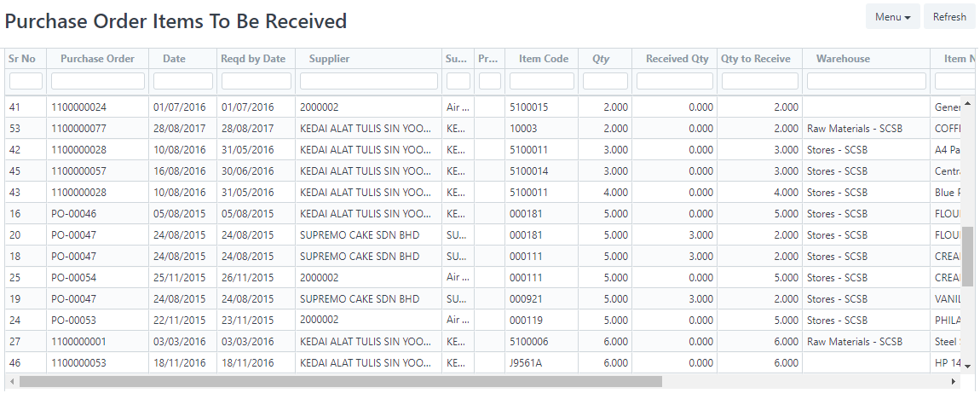980x393 pixels.
Task: Click the vertical scrollbar up arrow
Action: [x=967, y=103]
